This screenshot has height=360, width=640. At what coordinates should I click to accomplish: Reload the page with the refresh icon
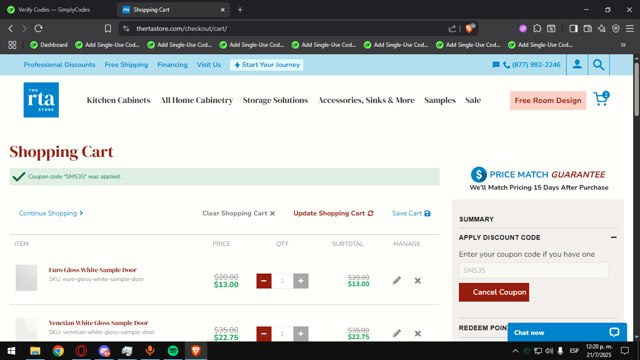[x=38, y=29]
